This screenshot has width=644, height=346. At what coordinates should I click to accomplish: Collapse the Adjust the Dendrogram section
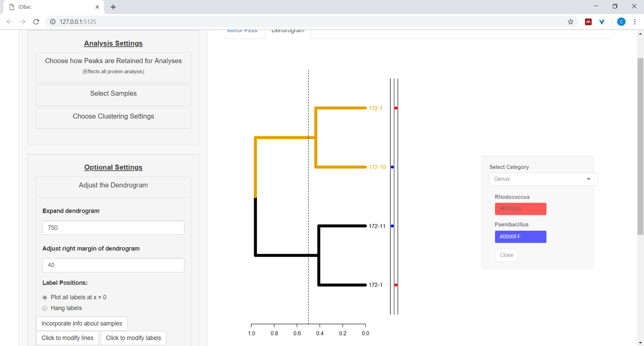[x=113, y=185]
